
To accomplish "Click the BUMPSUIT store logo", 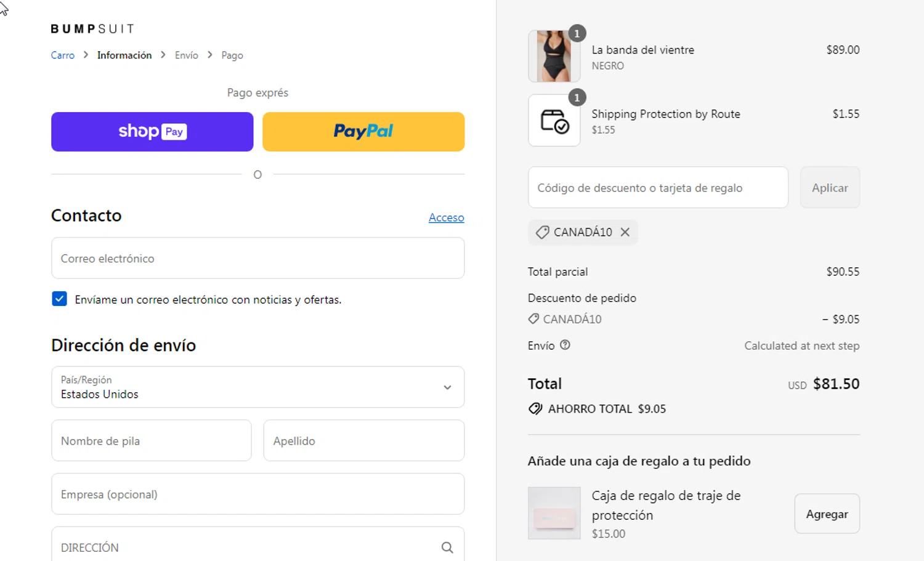I will pyautogui.click(x=92, y=29).
